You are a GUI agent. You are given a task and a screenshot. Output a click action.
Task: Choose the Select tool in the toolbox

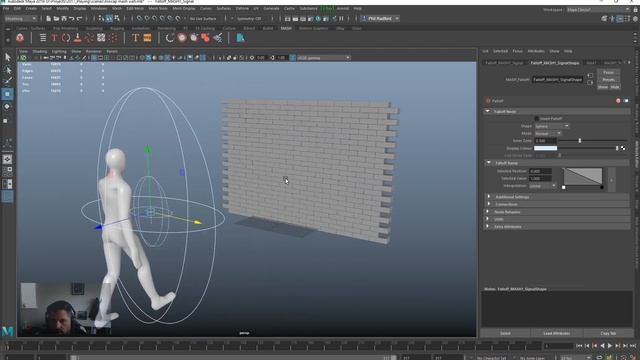[7, 57]
